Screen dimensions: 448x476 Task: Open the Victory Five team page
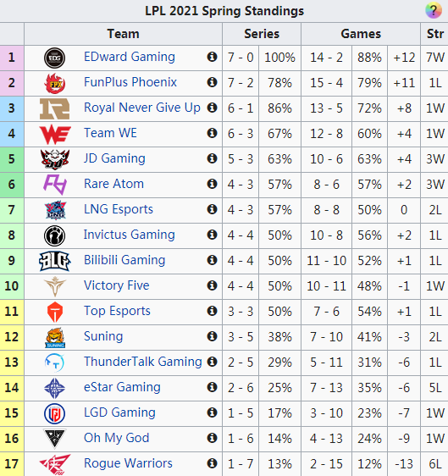[117, 285]
